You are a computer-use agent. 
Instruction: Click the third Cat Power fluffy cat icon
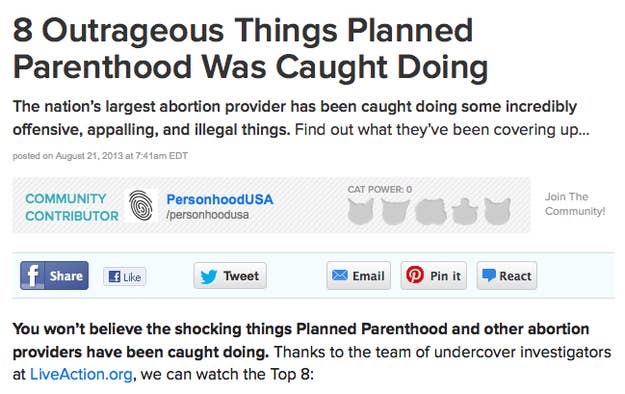pos(431,211)
